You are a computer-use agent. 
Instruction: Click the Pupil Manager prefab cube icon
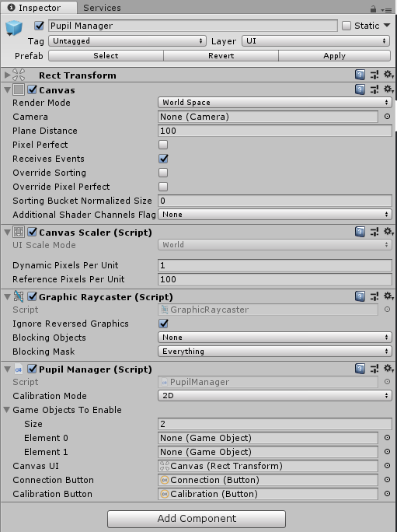click(x=14, y=28)
